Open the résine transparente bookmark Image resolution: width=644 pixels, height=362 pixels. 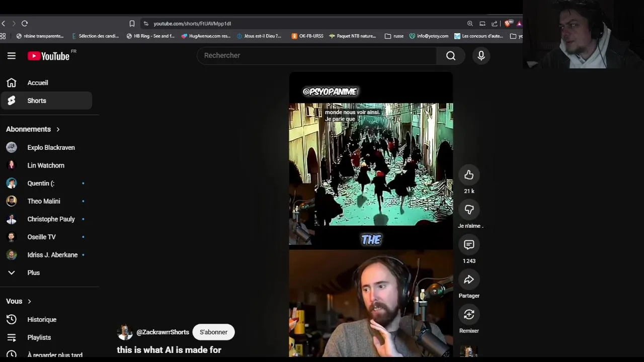pyautogui.click(x=40, y=36)
